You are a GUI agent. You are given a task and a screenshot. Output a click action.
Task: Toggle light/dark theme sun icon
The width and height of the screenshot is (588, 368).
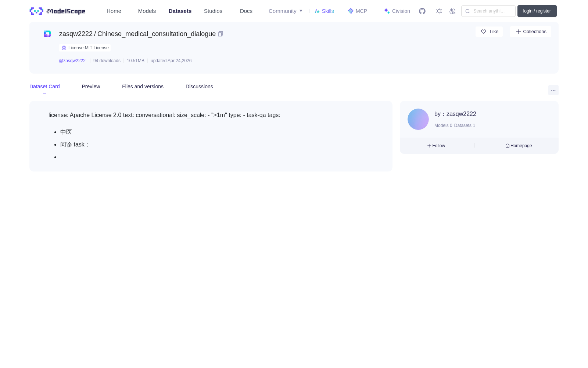[x=439, y=11]
